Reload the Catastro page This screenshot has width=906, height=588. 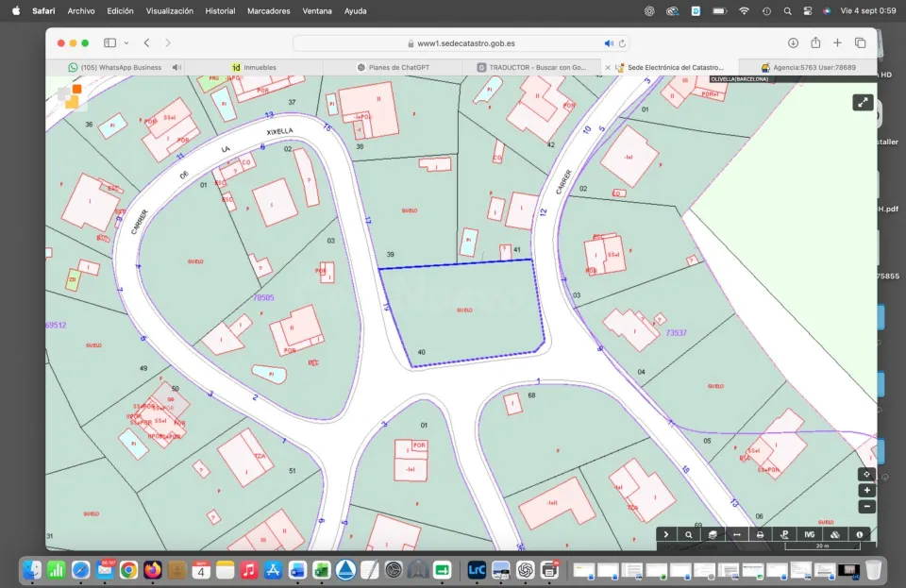622,43
